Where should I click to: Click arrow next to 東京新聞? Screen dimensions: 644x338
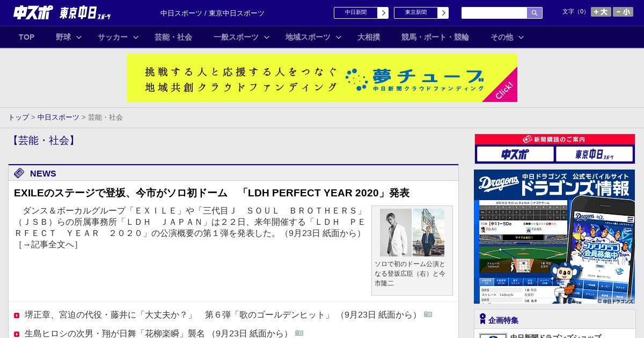(443, 13)
